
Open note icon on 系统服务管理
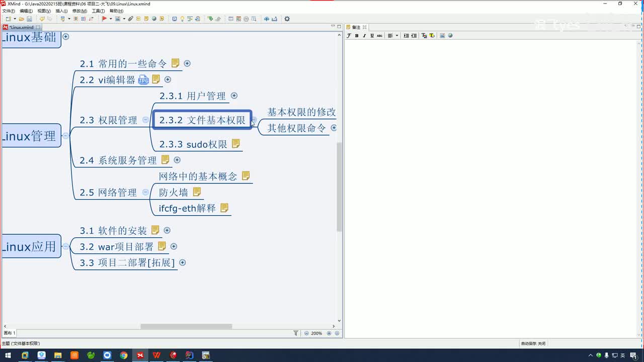165,160
